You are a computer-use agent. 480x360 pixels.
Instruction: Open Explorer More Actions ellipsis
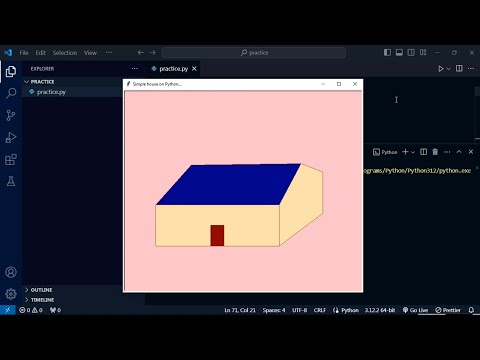tap(135, 68)
